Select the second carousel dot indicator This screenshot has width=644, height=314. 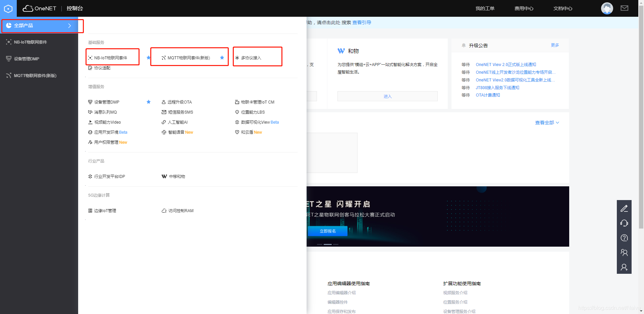click(328, 244)
